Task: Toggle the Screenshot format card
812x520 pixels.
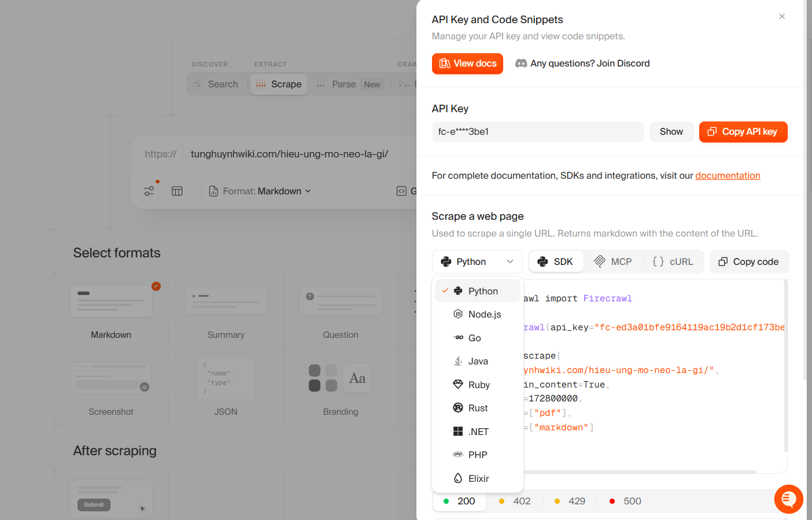Action: 111,388
